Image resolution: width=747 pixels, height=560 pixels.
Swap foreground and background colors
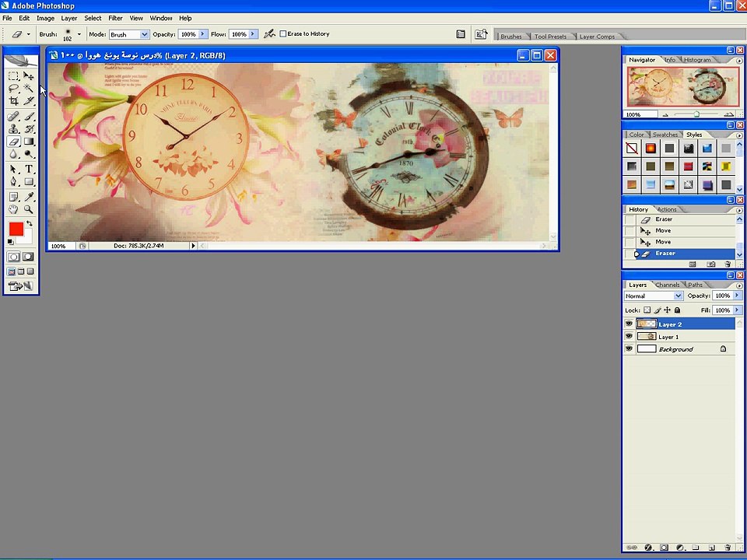(30, 223)
